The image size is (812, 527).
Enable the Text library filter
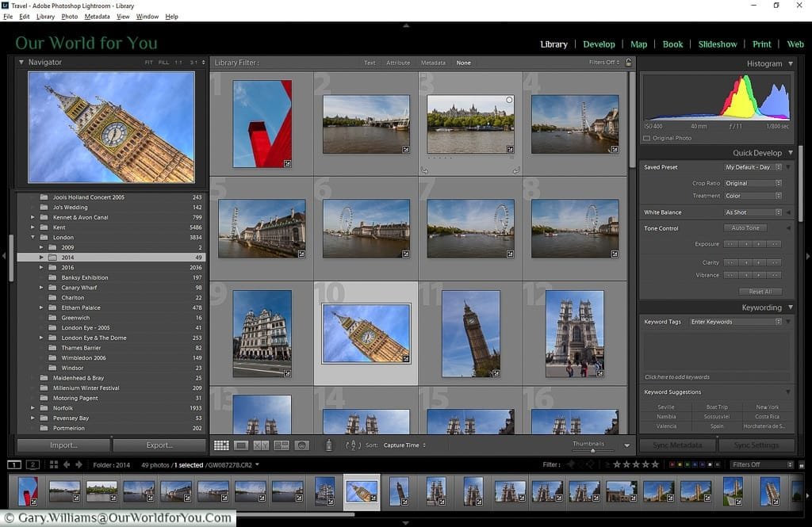[370, 63]
